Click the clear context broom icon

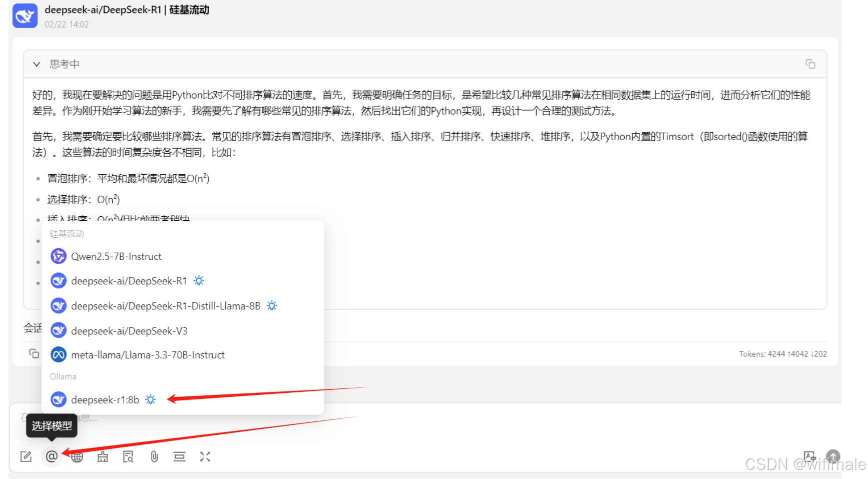[103, 456]
